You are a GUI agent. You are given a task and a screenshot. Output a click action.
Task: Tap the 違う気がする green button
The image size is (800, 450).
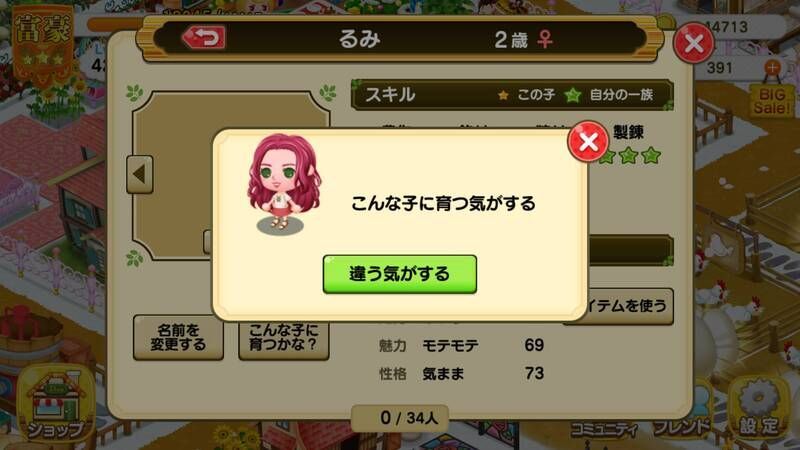(399, 274)
